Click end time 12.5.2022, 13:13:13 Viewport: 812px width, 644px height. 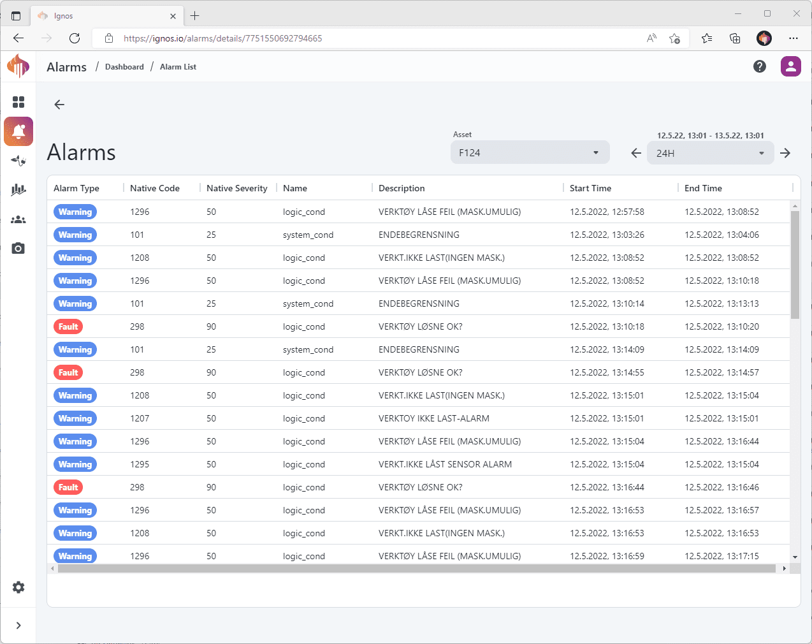[x=721, y=304]
